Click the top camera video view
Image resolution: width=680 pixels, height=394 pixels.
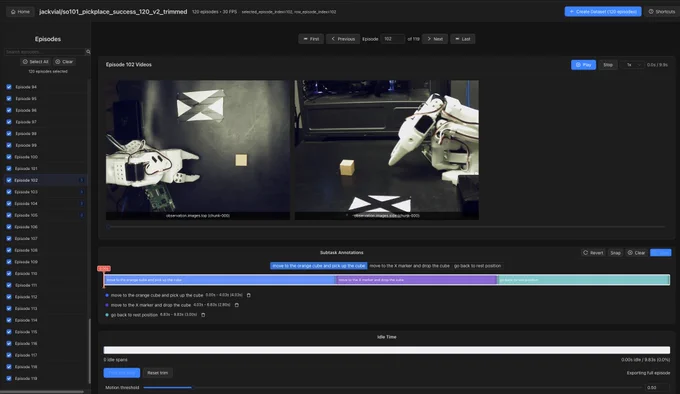[198, 150]
